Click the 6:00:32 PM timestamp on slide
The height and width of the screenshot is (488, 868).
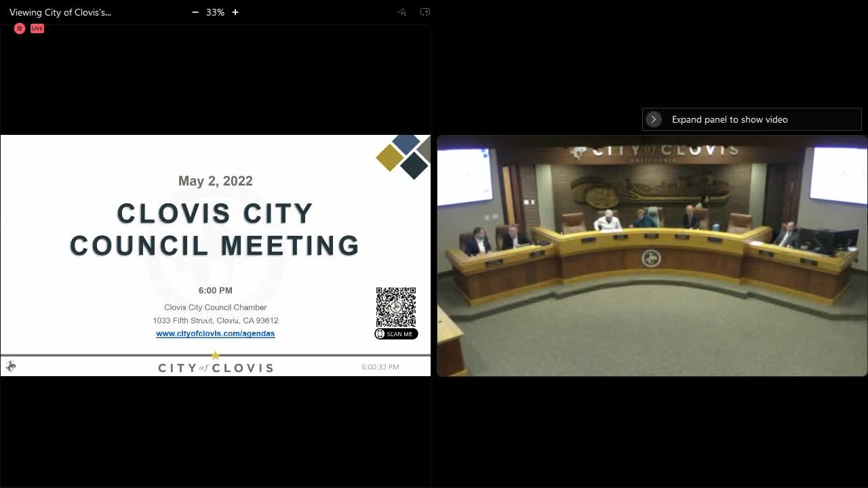[x=380, y=367]
